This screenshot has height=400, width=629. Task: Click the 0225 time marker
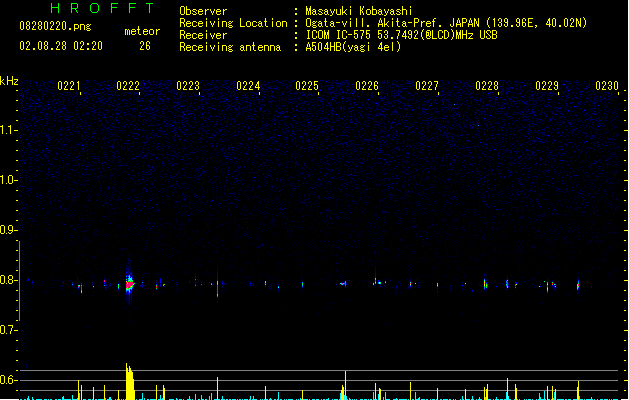tap(307, 86)
